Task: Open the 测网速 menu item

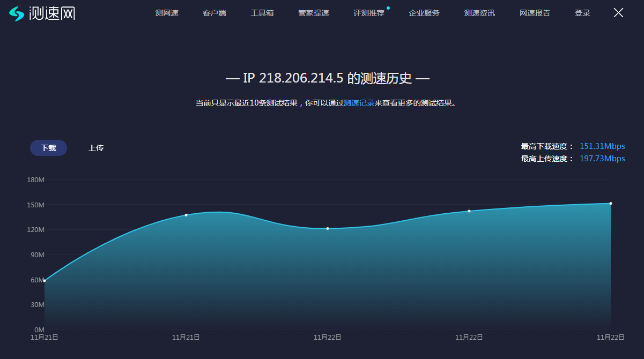Action: click(x=167, y=13)
